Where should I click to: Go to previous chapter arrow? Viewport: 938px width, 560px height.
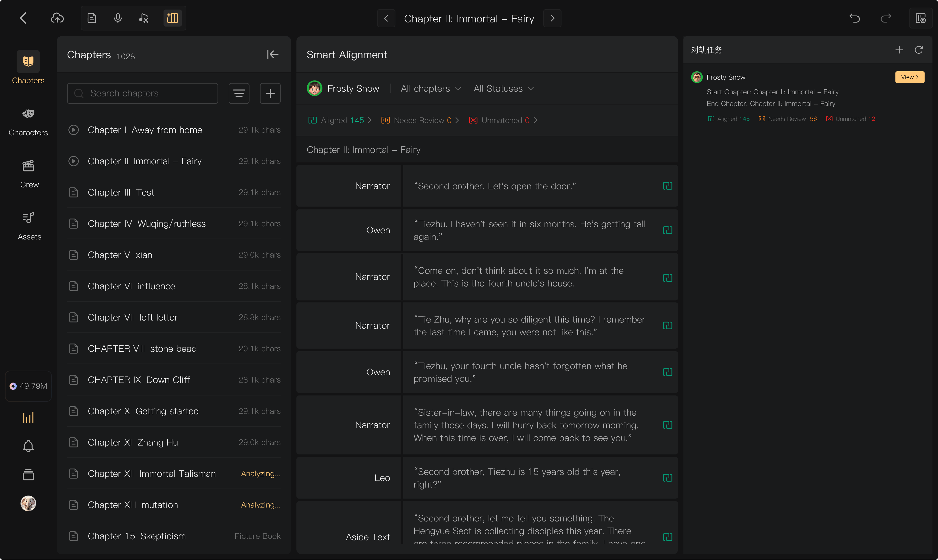(386, 18)
